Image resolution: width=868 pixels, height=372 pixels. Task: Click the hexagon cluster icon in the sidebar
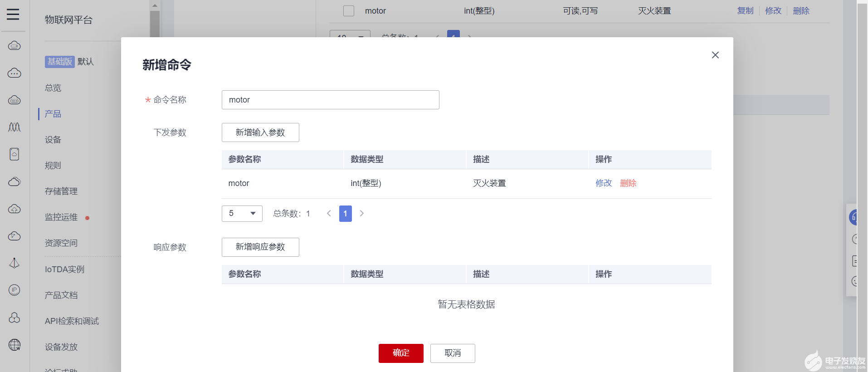coord(15,318)
